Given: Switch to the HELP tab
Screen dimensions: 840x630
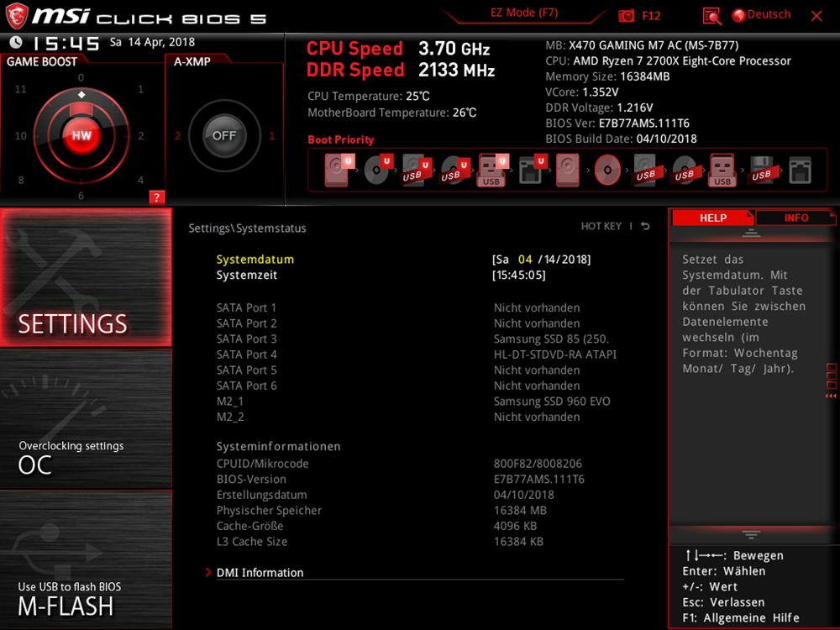Looking at the screenshot, I should [x=712, y=218].
